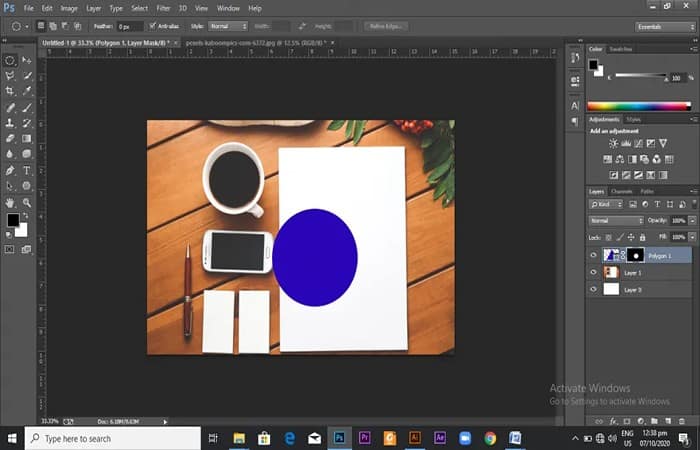700x450 pixels.
Task: Choose the Path Selection tool
Action: pos(10,186)
